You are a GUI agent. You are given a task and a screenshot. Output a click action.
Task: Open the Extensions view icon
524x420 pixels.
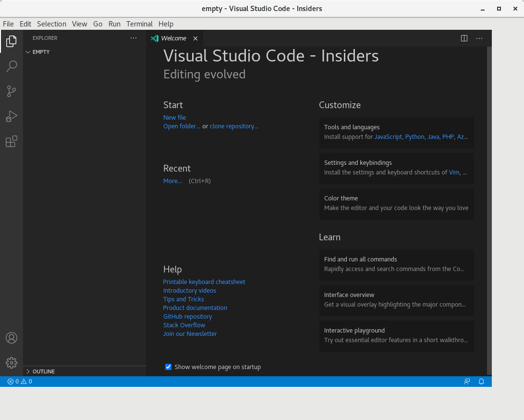12,141
